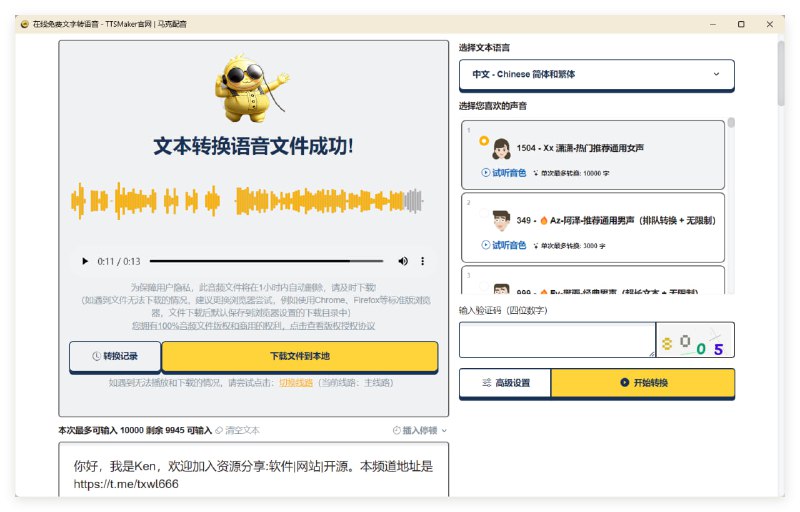The image size is (800, 512).
Task: Select voice 349 Az-阿泽 radio button
Action: point(484,213)
